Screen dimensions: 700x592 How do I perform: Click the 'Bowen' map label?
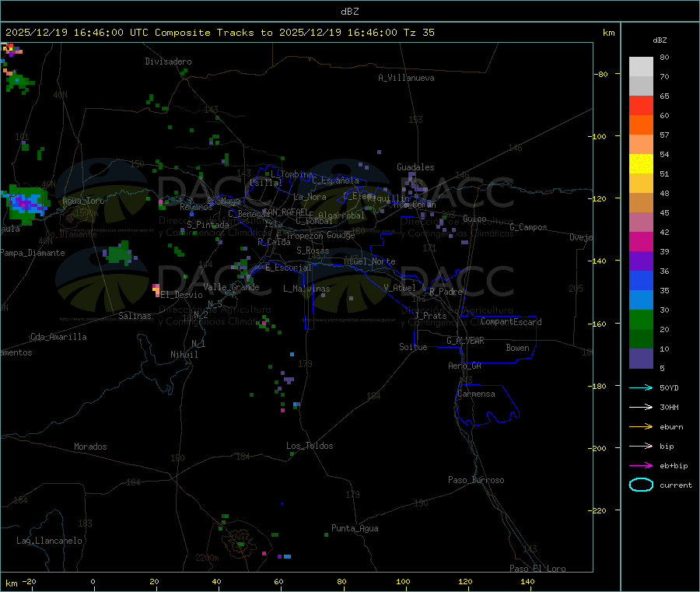point(518,348)
